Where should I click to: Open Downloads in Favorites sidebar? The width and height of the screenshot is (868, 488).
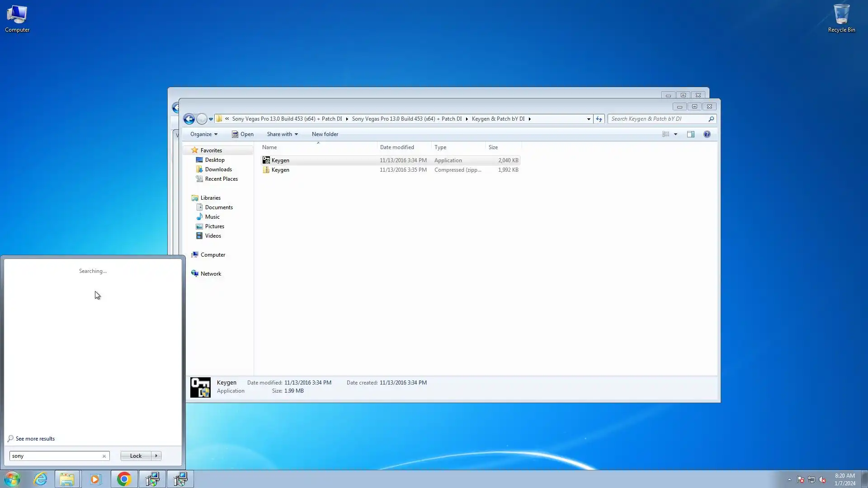pyautogui.click(x=218, y=169)
